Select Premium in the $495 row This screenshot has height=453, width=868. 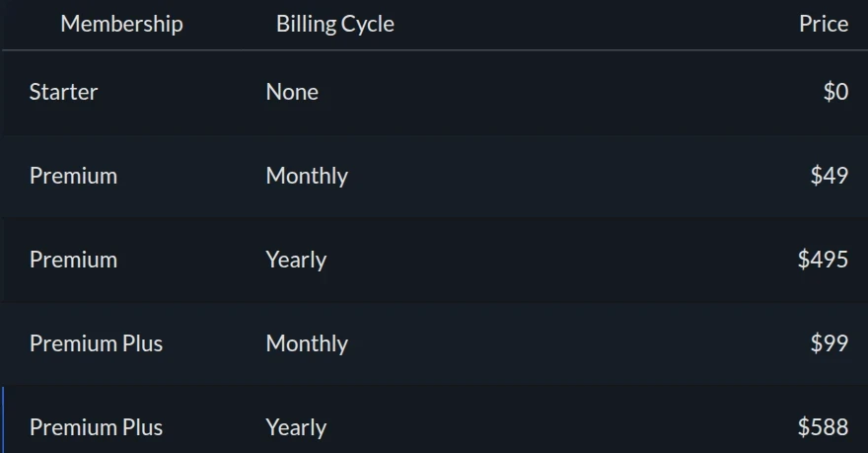(x=73, y=260)
